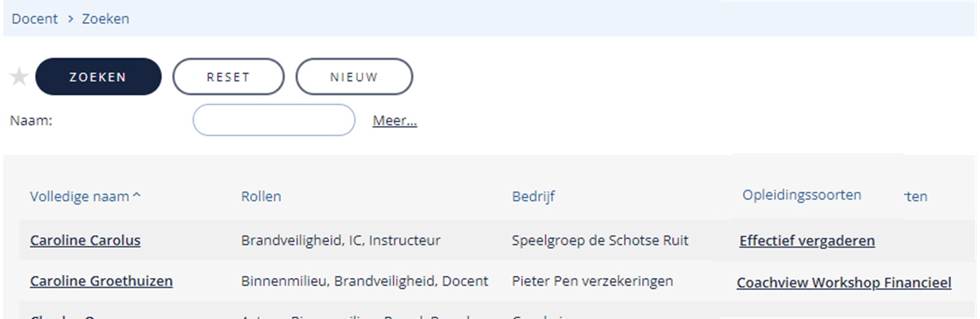980x319 pixels.
Task: Open Coachview Workshop Financieel link
Action: [844, 283]
